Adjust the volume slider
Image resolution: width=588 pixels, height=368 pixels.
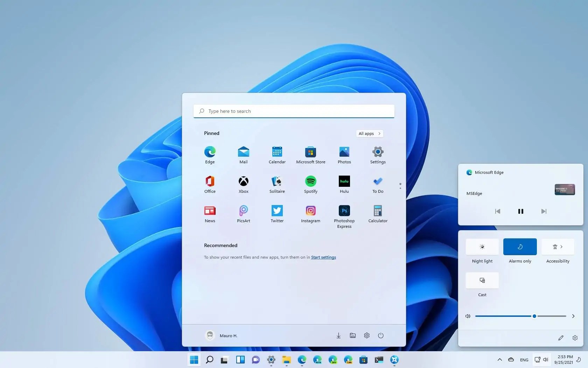coord(534,316)
